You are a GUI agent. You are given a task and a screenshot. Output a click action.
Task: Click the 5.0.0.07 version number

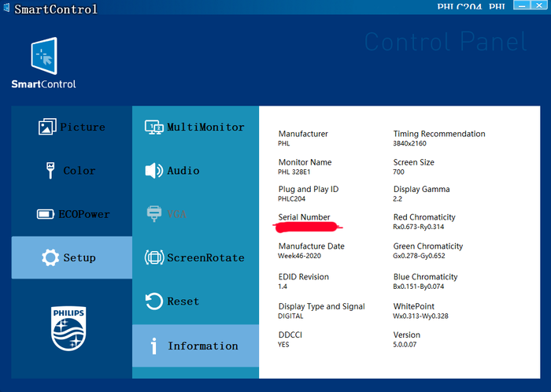click(x=405, y=345)
